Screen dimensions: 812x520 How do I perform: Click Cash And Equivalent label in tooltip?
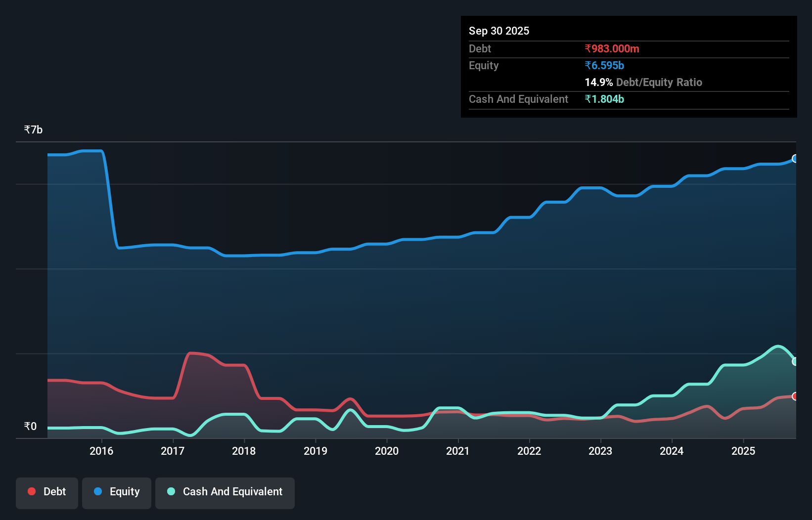point(518,99)
